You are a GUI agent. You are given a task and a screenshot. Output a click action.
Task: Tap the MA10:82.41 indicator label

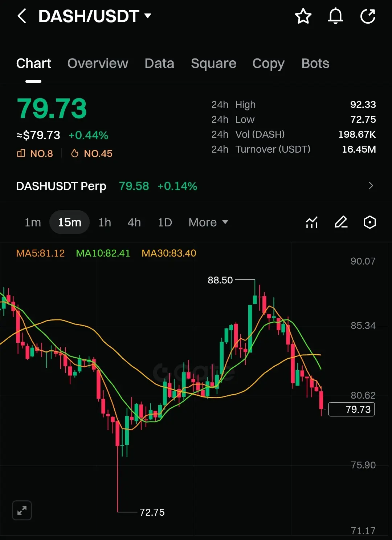point(103,253)
